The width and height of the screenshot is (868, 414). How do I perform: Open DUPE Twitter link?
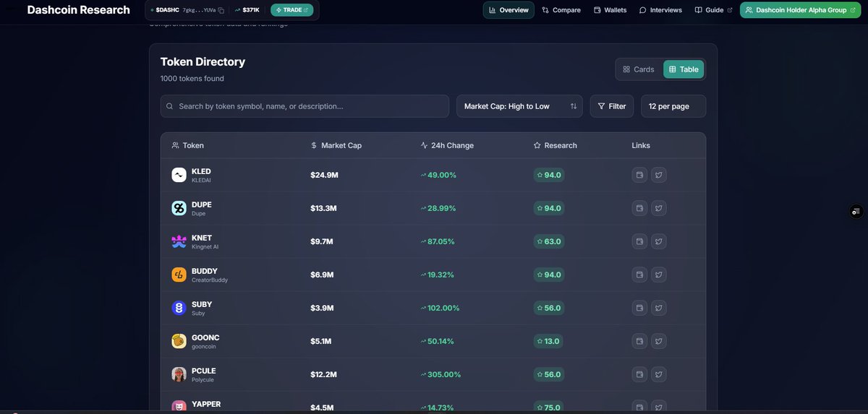(x=658, y=208)
